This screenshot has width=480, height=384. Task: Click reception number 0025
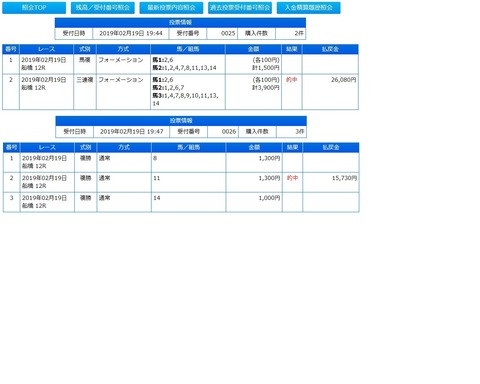click(228, 33)
